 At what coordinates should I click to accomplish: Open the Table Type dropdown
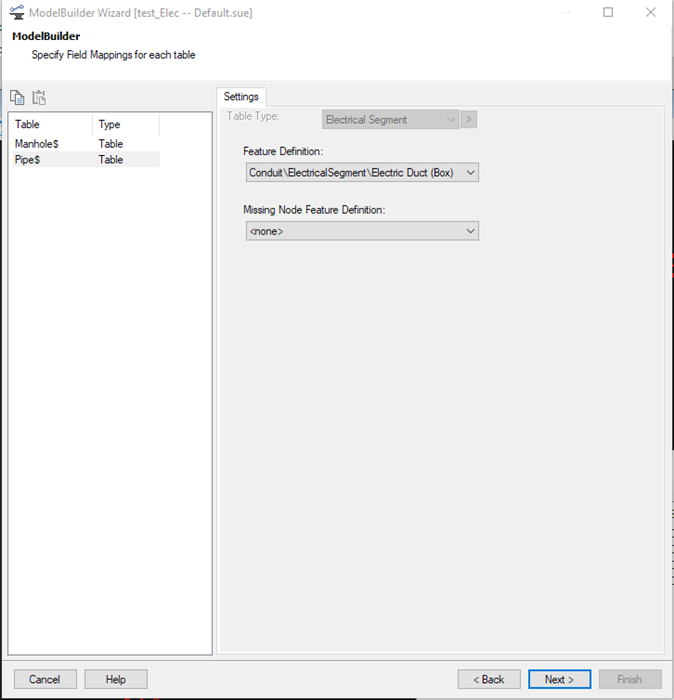pos(390,120)
